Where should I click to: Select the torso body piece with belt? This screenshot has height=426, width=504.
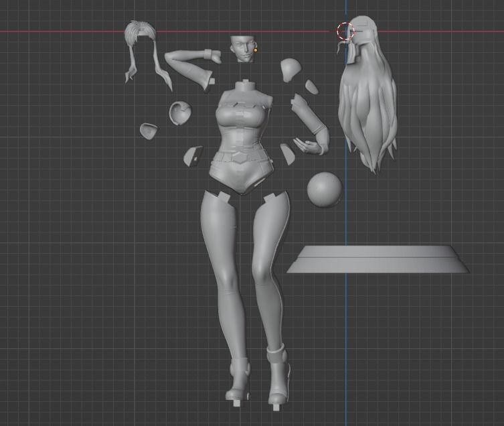coord(243,137)
